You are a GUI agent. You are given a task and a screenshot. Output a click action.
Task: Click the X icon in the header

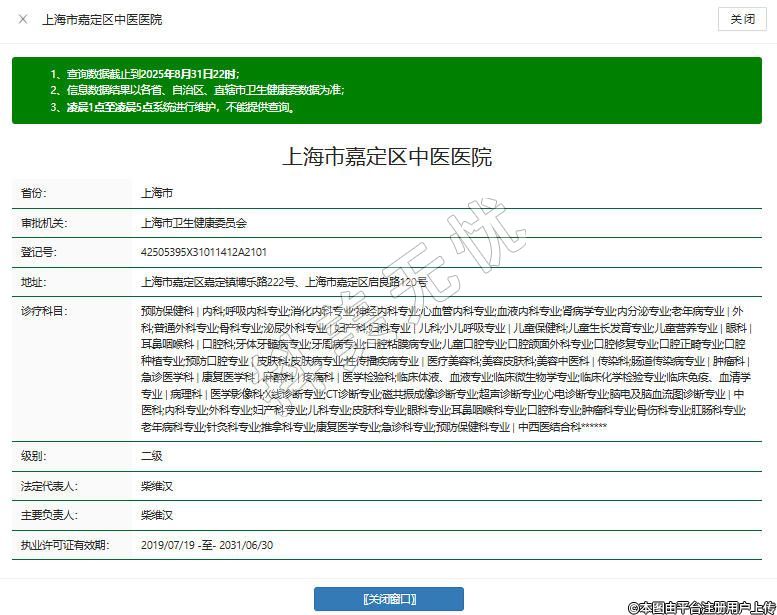pyautogui.click(x=23, y=19)
